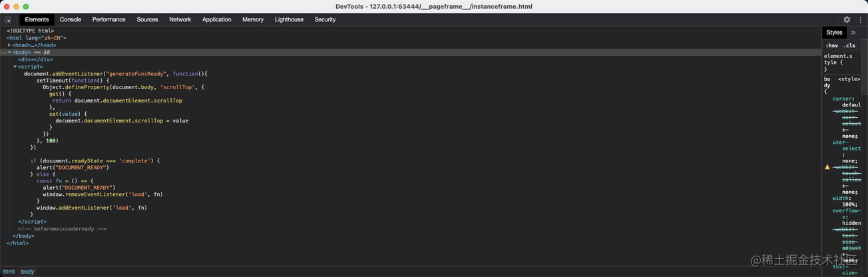Click the document.readyState === 'complete' line

click(x=95, y=160)
